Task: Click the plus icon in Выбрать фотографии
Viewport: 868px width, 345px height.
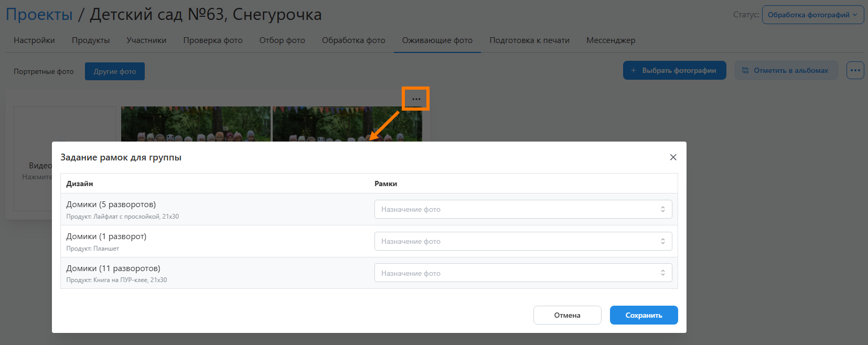Action: (634, 70)
